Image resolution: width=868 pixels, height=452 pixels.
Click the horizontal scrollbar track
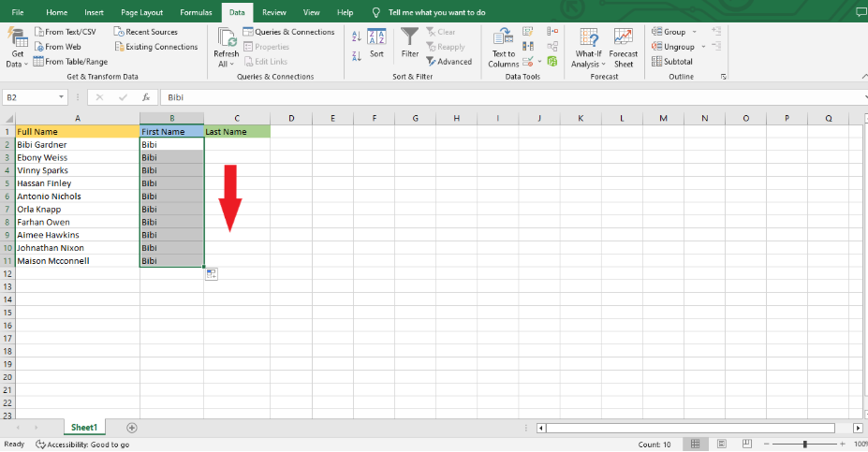[x=690, y=429]
